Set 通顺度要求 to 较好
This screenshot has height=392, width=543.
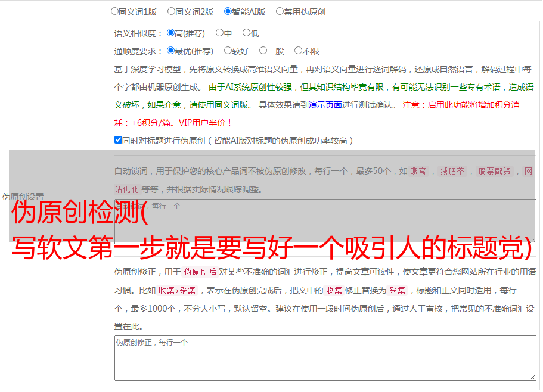click(228, 51)
